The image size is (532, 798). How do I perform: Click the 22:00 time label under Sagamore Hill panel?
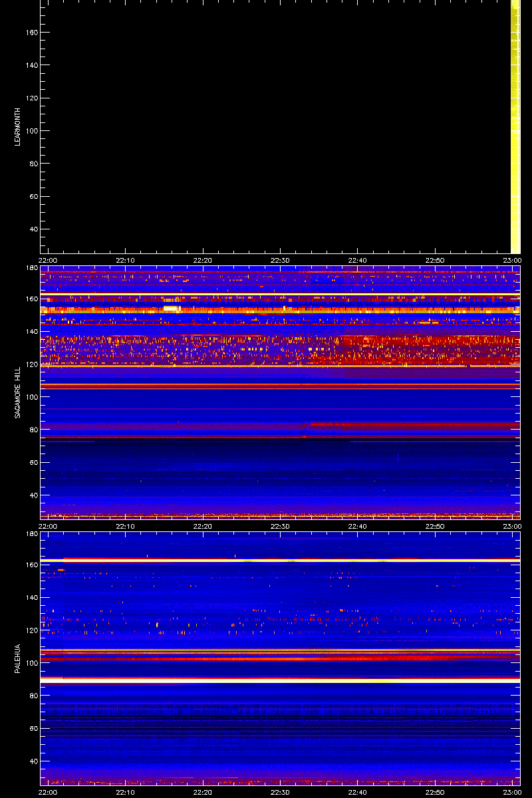point(48,526)
